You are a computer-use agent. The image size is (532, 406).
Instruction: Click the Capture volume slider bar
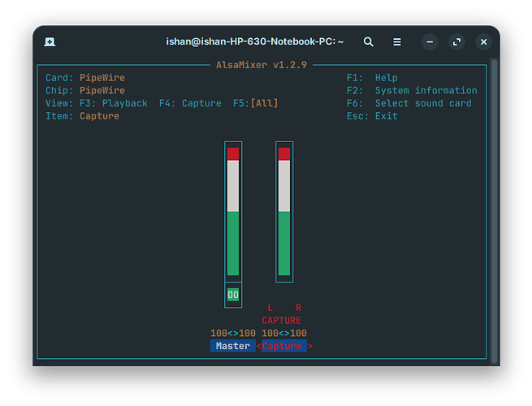(x=284, y=212)
